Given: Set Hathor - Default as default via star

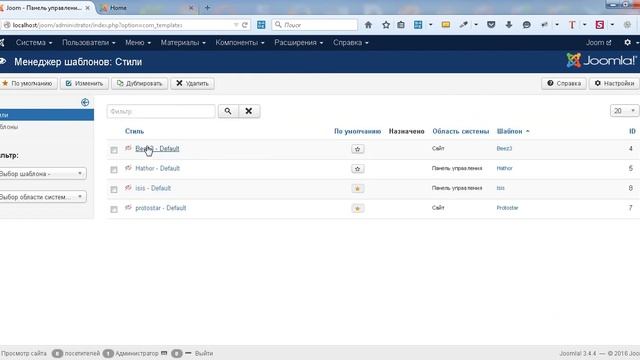Looking at the screenshot, I should (x=358, y=169).
